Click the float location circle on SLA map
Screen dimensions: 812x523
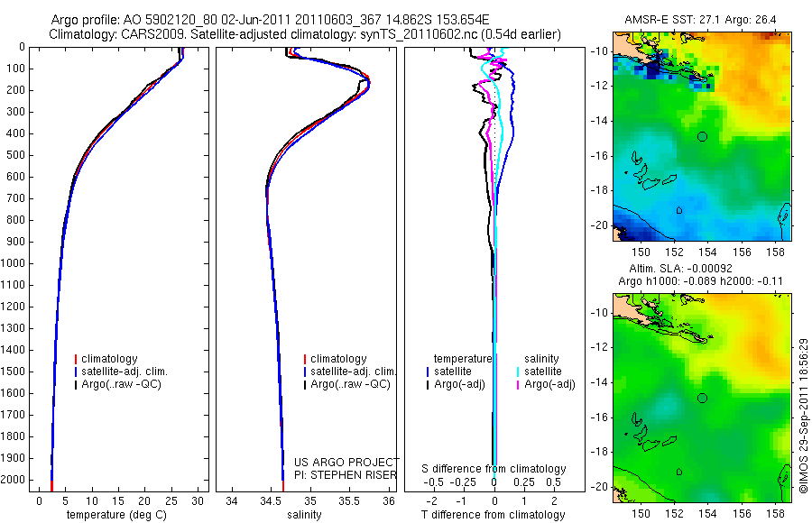[x=702, y=399]
